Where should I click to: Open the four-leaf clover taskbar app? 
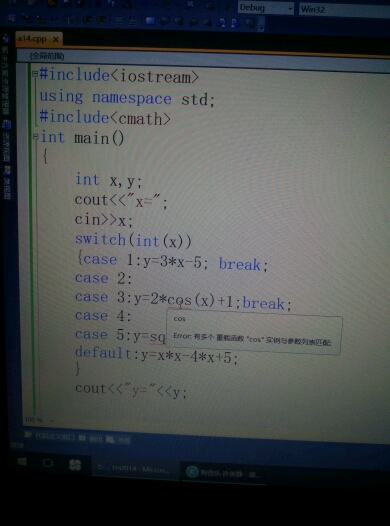coord(75,465)
